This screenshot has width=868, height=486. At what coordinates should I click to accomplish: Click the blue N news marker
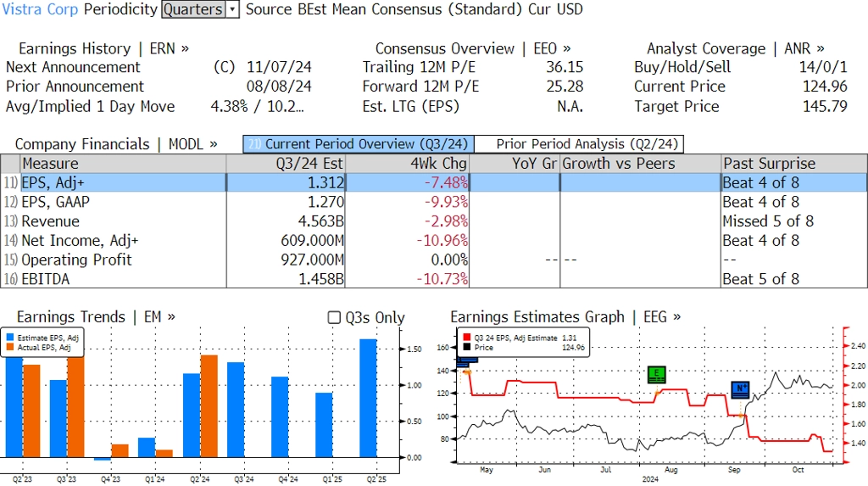tap(740, 389)
